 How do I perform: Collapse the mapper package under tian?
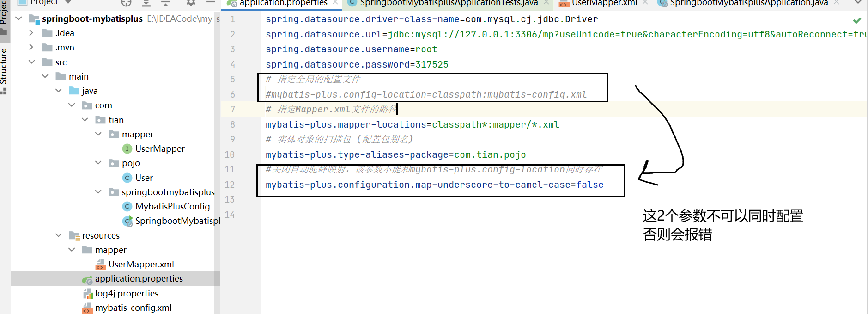(x=98, y=134)
